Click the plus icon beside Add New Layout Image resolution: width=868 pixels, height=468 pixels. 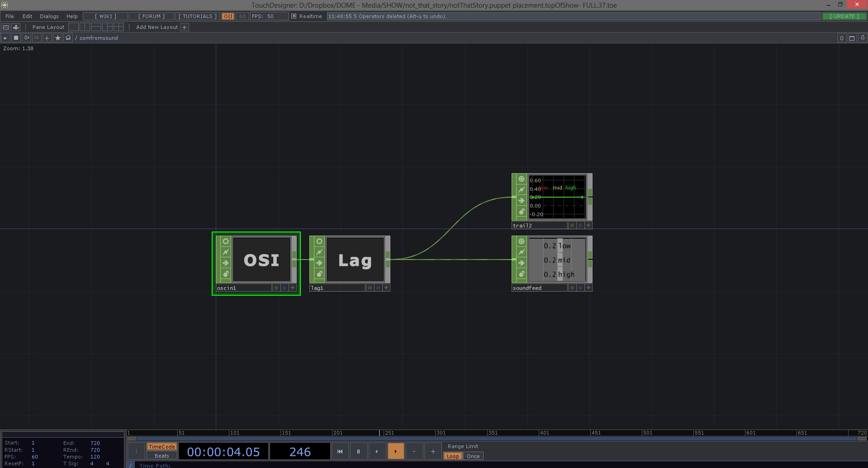pyautogui.click(x=184, y=27)
